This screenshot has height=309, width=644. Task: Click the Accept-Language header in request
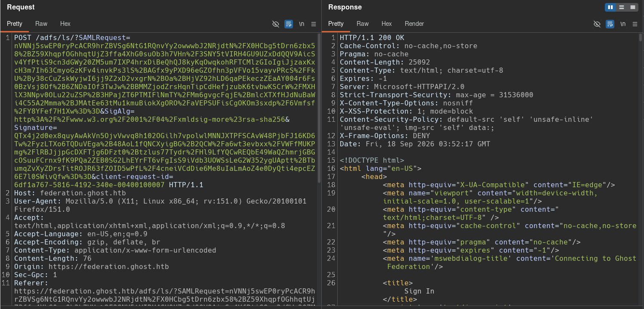pyautogui.click(x=81, y=234)
